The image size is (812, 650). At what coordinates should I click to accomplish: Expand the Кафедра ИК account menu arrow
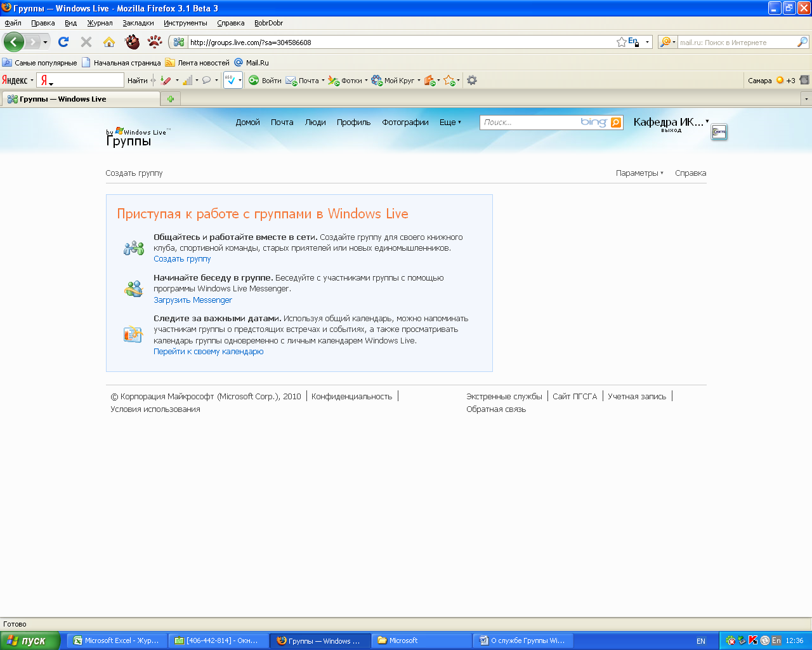(707, 121)
